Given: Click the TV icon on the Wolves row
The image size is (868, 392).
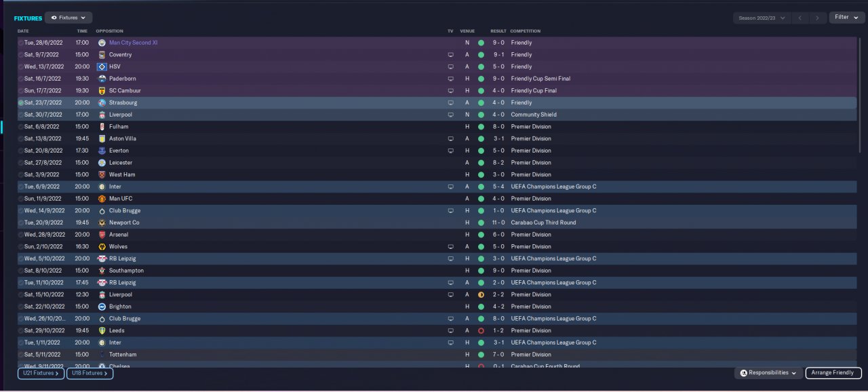Looking at the screenshot, I should pos(450,247).
